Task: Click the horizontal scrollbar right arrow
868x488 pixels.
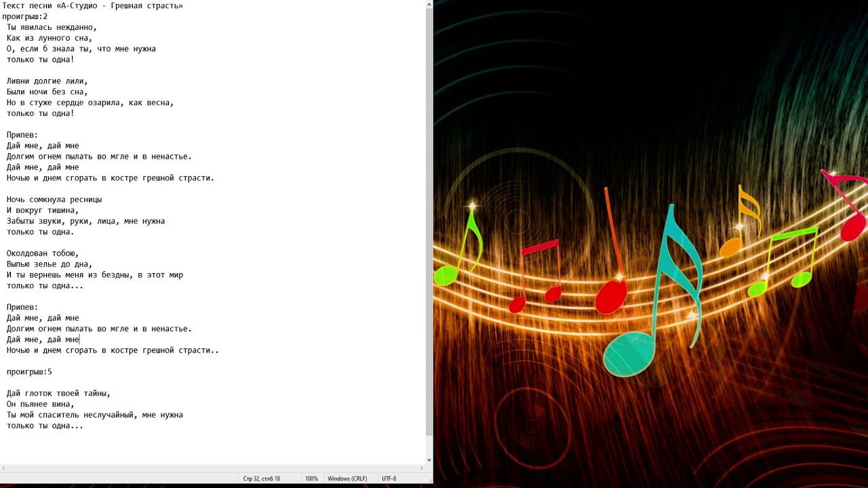Action: pyautogui.click(x=420, y=468)
